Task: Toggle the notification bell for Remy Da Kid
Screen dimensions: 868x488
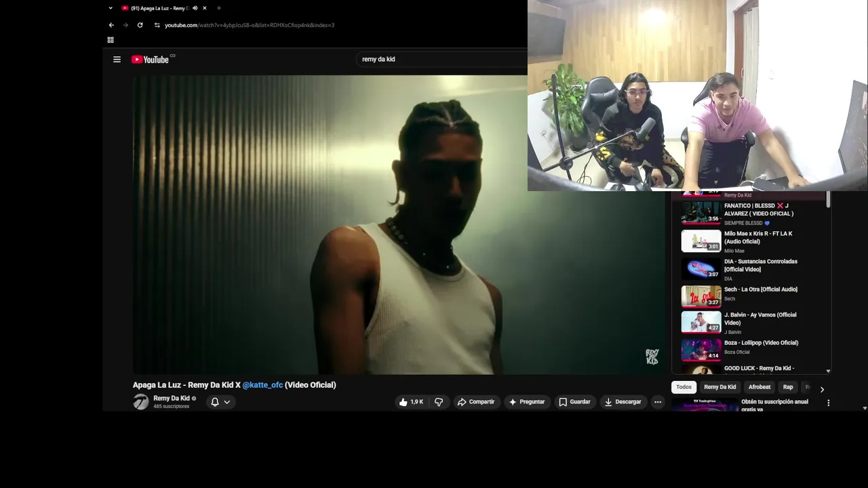Action: point(215,402)
